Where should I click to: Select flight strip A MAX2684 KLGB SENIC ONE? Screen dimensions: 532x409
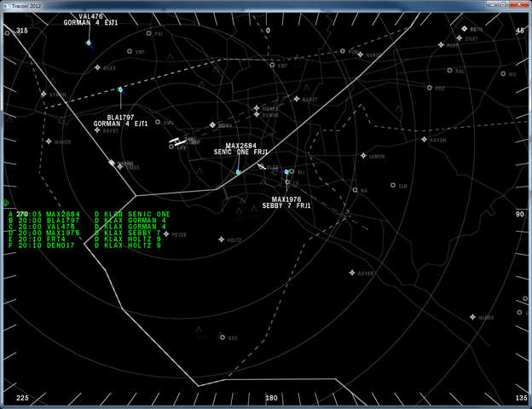pyautogui.click(x=90, y=215)
